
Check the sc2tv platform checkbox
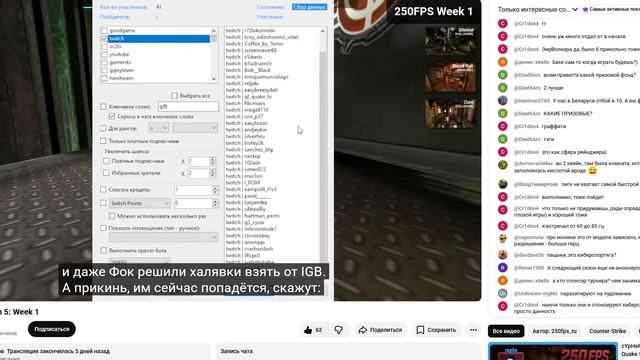pyautogui.click(x=104, y=47)
